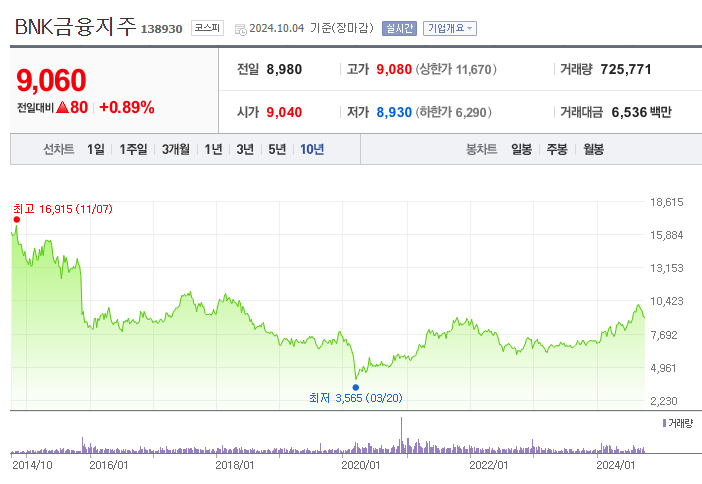Image resolution: width=702 pixels, height=484 pixels.
Task: Switch to 주봉 candlestick chart
Action: pyautogui.click(x=556, y=149)
